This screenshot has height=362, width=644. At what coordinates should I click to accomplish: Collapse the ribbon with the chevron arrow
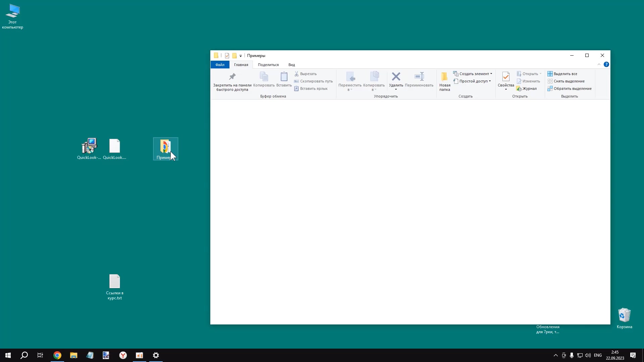(599, 65)
